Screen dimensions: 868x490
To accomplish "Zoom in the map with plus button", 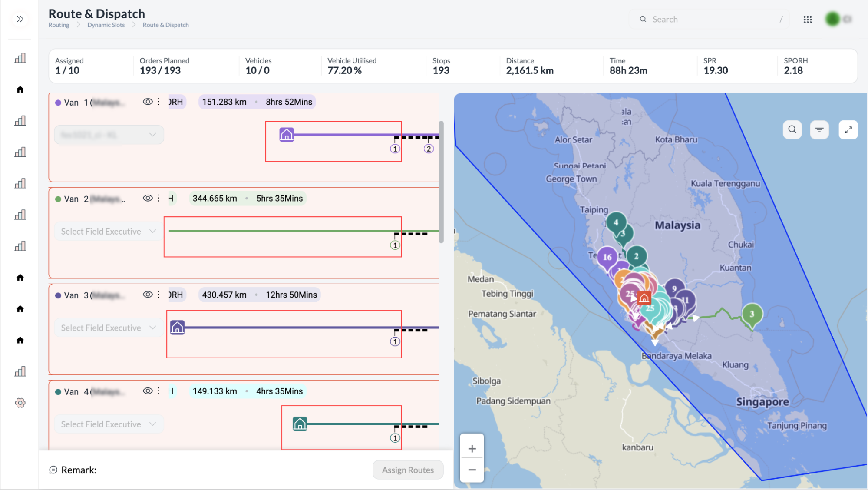I will pyautogui.click(x=472, y=449).
